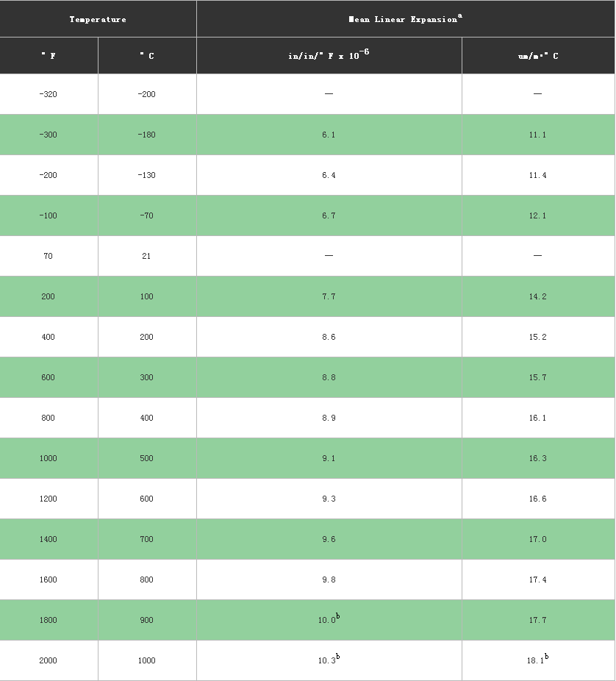Select the 9.1 expansion cell
616x681 pixels.
[329, 458]
